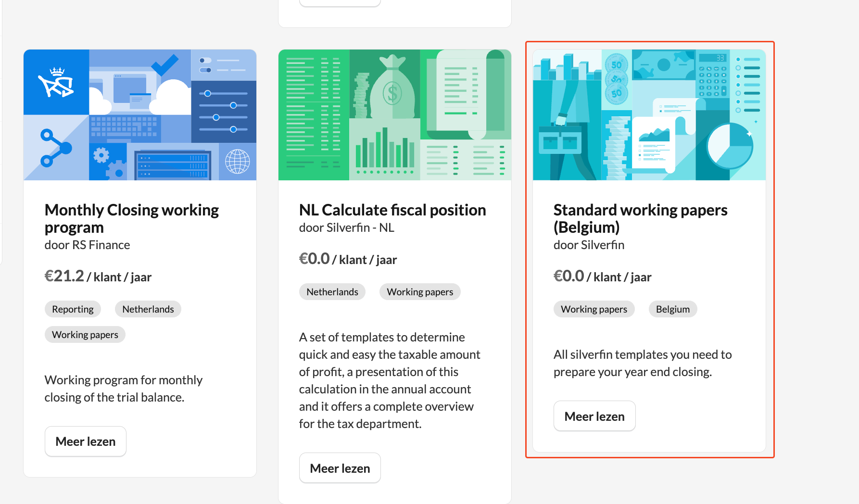Open Meer lezen for NL Calculate fiscal position
Screen dimensions: 859x504
(340, 468)
